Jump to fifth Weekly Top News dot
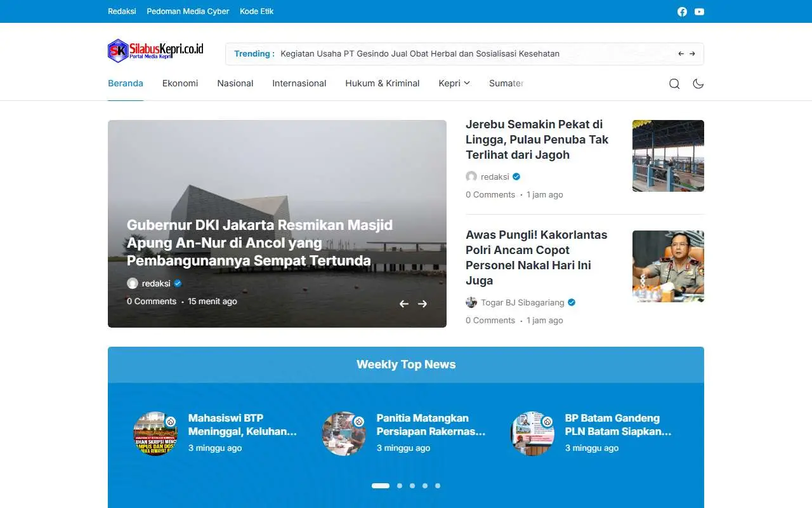 438,486
